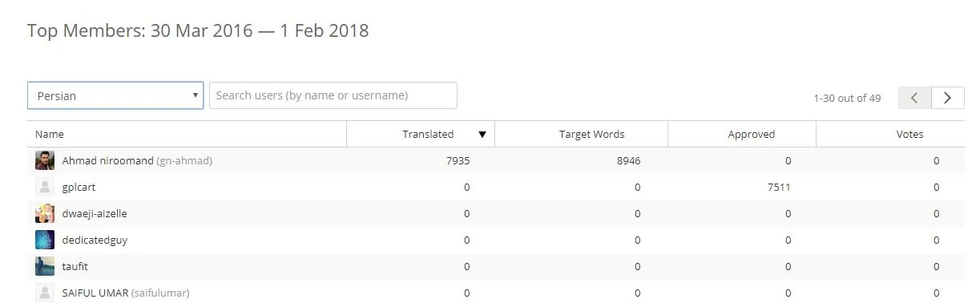980x303 pixels.
Task: Click SAIFUL UMAR's placeholder avatar
Action: 45,293
